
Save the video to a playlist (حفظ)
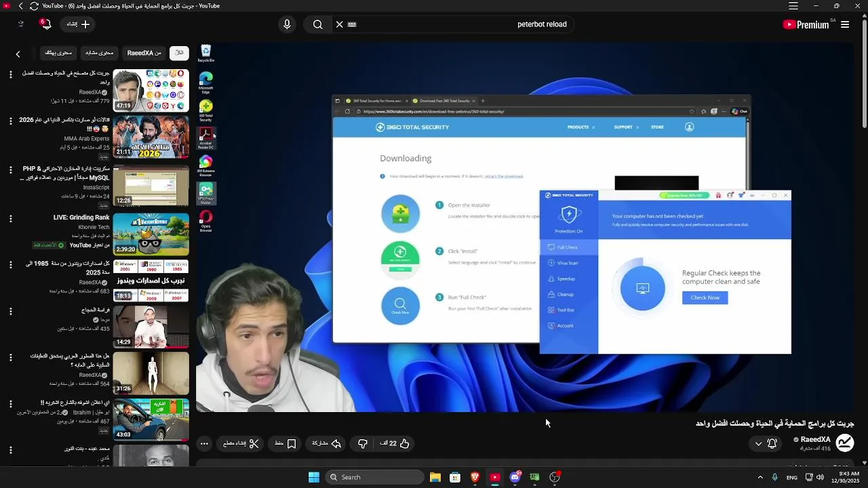(285, 443)
